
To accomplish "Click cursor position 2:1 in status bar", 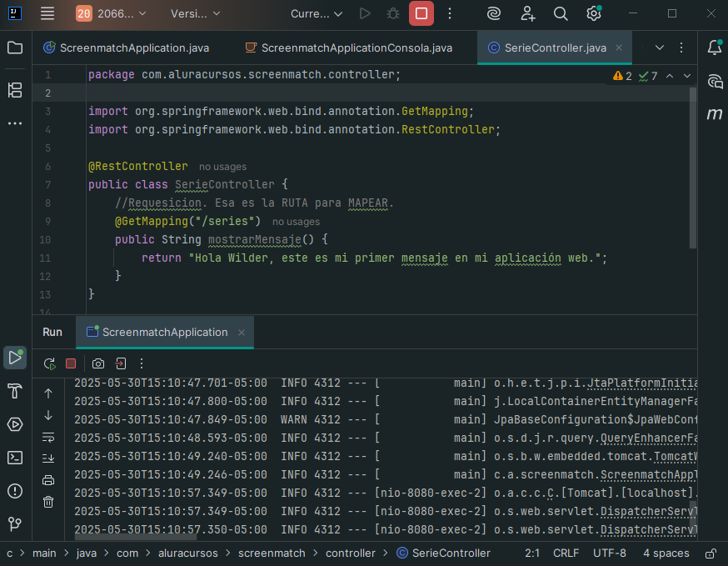I will [x=532, y=553].
